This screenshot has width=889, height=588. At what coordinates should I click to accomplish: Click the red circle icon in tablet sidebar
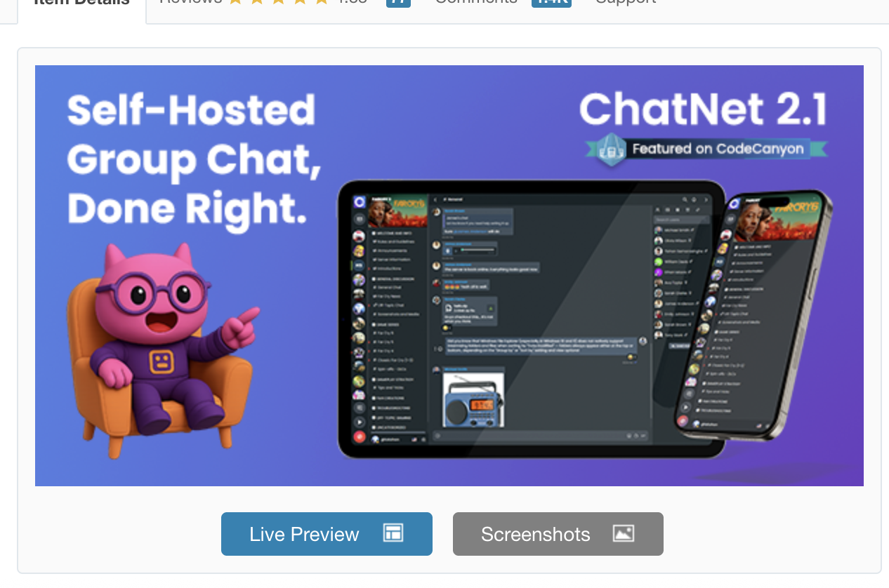[x=360, y=437]
